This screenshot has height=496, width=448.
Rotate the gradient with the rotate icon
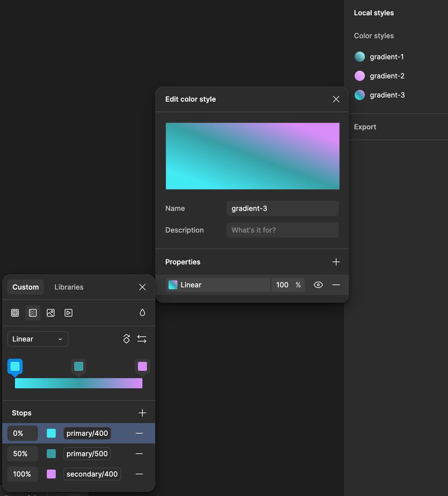[x=126, y=339]
